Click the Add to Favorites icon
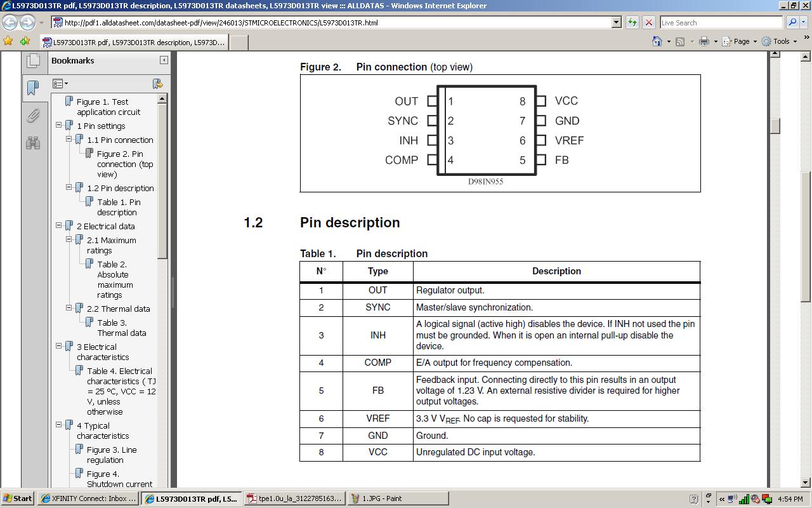This screenshot has width=812, height=508. point(25,41)
